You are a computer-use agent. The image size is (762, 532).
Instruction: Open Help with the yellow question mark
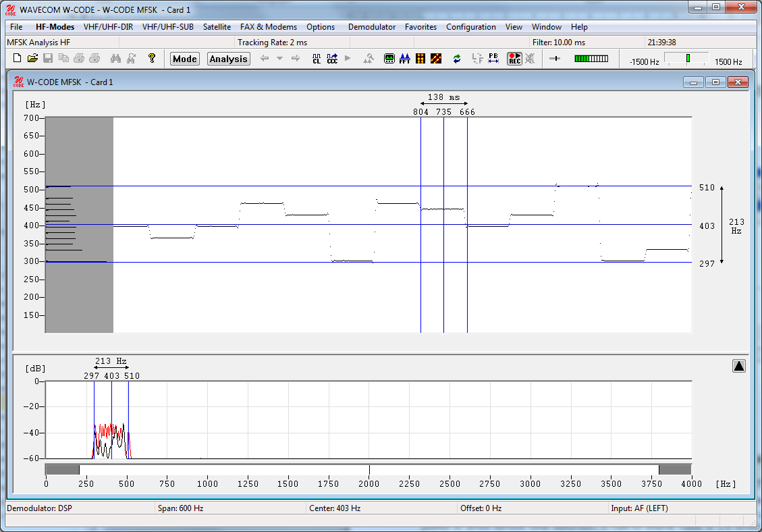click(152, 58)
